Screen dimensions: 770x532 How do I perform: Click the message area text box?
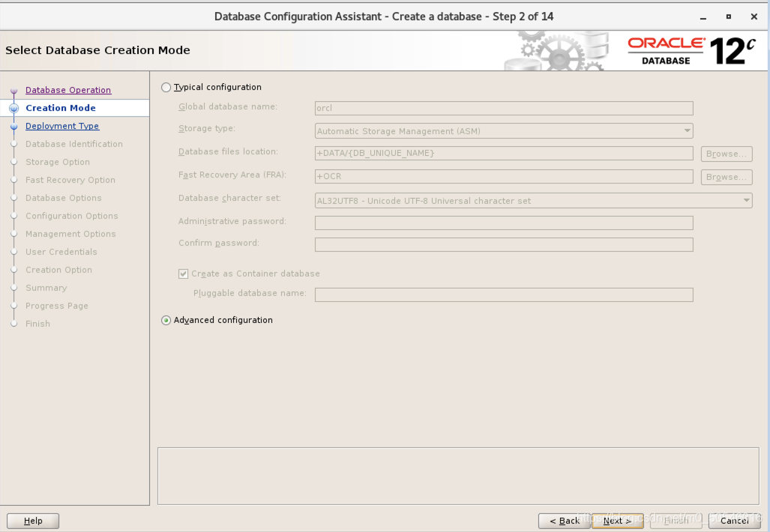[x=458, y=476]
